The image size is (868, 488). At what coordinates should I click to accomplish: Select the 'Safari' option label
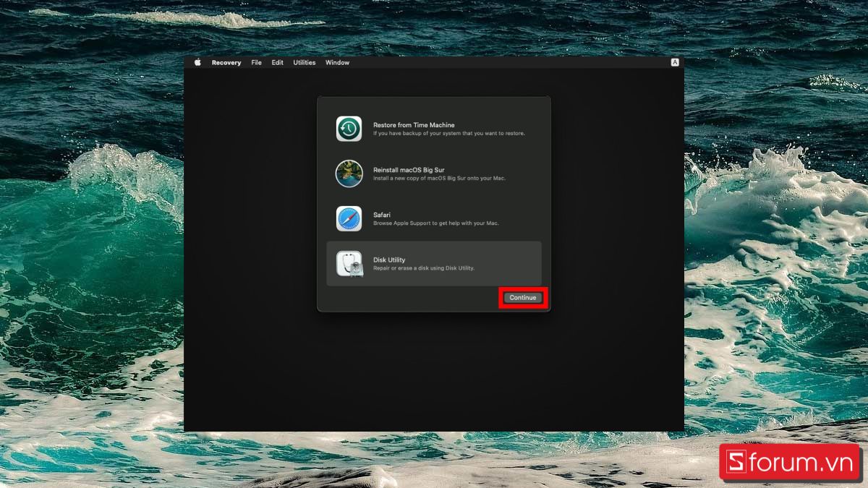click(383, 215)
